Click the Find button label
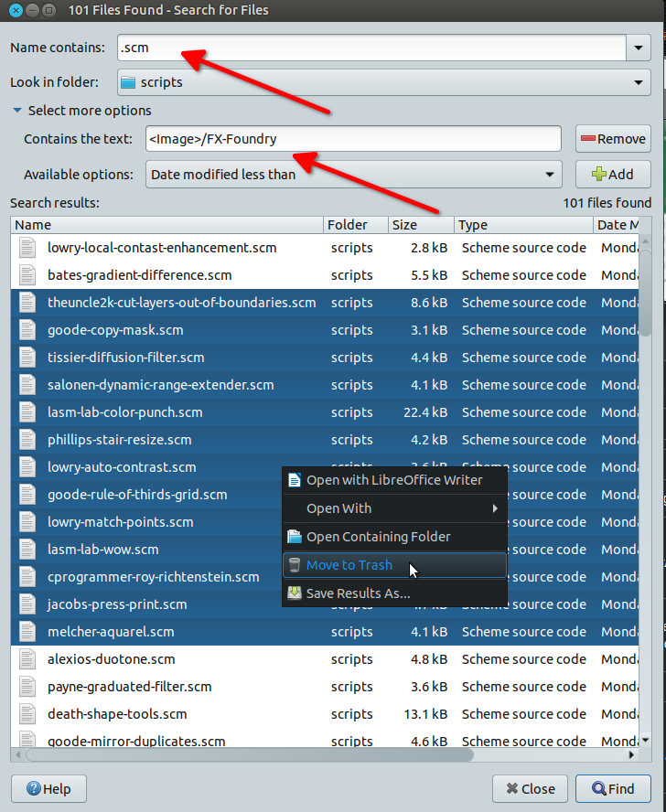This screenshot has width=666, height=812. tap(621, 789)
